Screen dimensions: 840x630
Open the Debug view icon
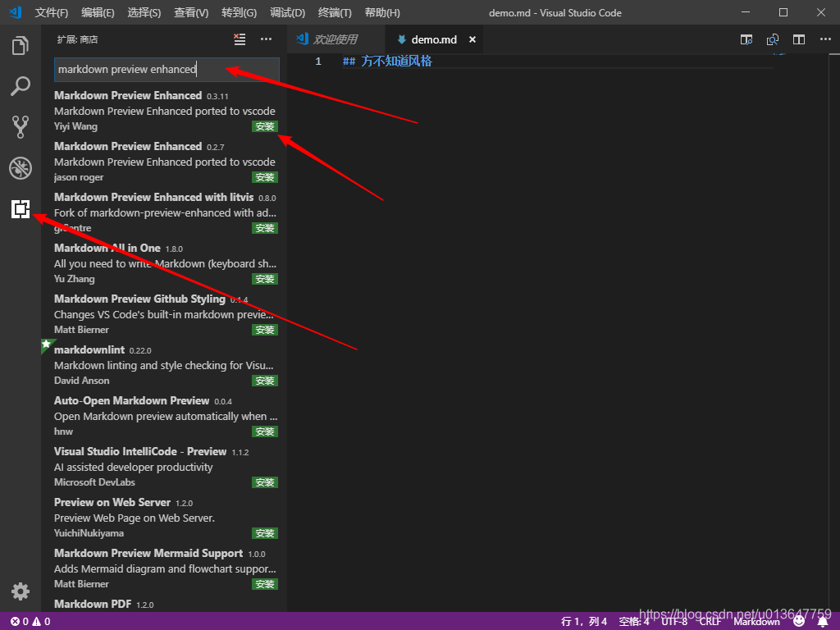coord(21,168)
